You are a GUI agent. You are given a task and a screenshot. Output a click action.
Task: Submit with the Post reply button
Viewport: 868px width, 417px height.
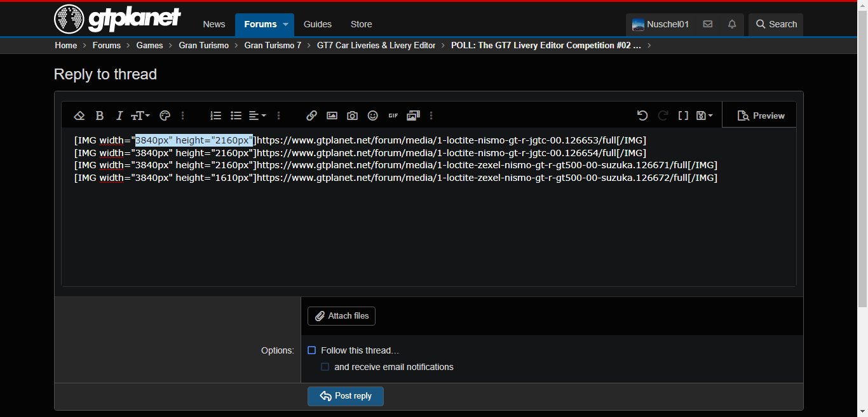[346, 396]
